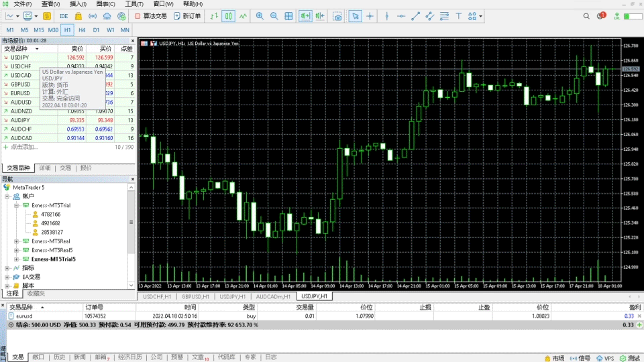Screen dimensions: 644x362
Task: Take a chart screenshot with camera icon
Action: pyautogui.click(x=337, y=15)
